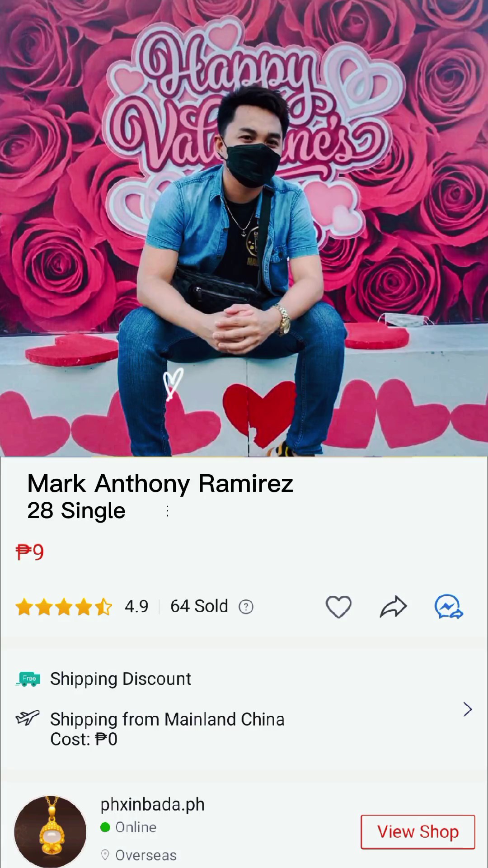Click the sold count help question mark
Image resolution: width=488 pixels, height=868 pixels.
246,607
